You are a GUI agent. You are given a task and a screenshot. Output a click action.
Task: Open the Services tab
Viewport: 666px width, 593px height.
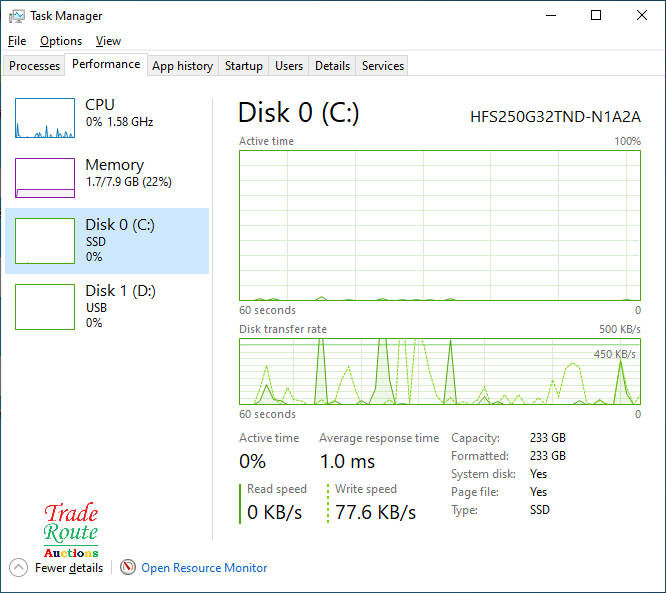382,66
